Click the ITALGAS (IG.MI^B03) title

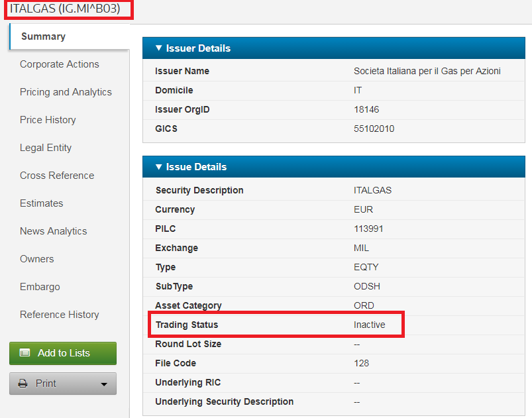tap(65, 9)
